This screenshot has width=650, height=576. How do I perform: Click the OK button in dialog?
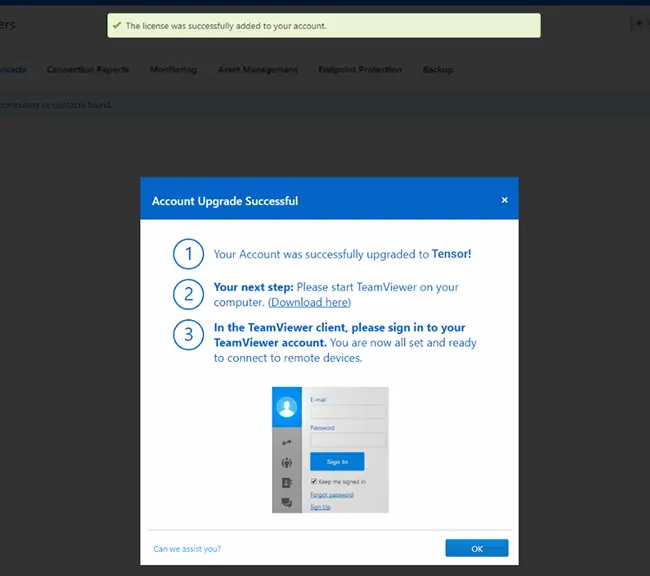tap(477, 548)
